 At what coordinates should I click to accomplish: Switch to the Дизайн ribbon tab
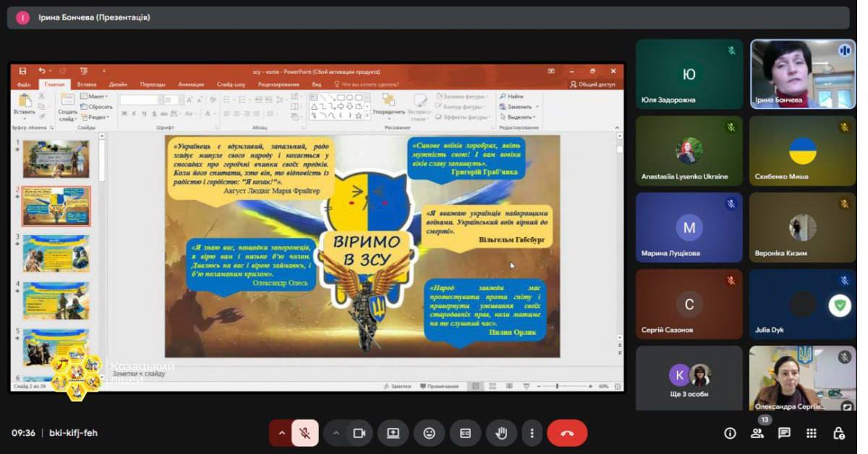[119, 84]
